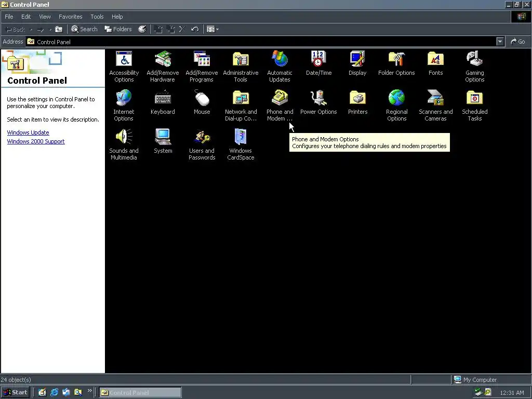
Task: Open the Date/Time applet
Action: (318, 63)
